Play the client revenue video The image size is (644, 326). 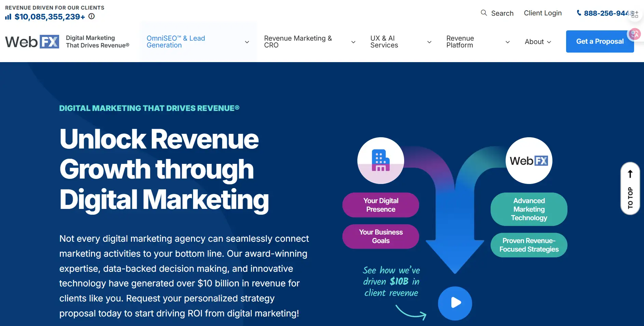pyautogui.click(x=455, y=303)
